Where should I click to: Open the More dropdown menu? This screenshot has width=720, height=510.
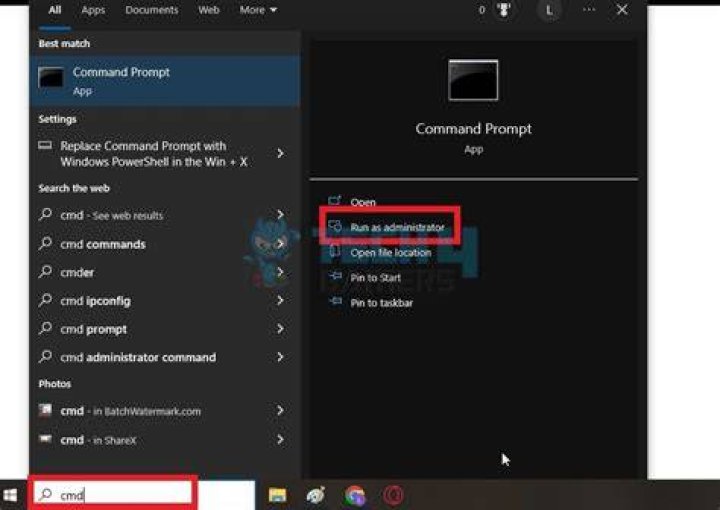pyautogui.click(x=258, y=10)
